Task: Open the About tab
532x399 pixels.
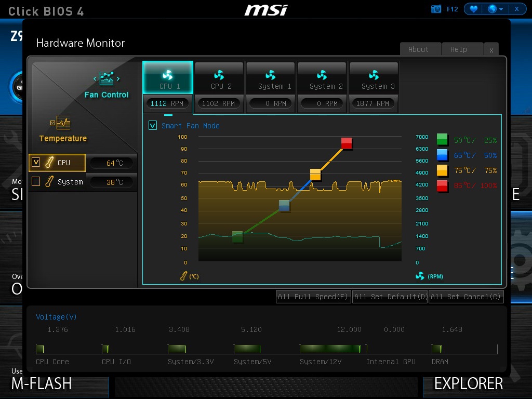Action: (x=420, y=49)
